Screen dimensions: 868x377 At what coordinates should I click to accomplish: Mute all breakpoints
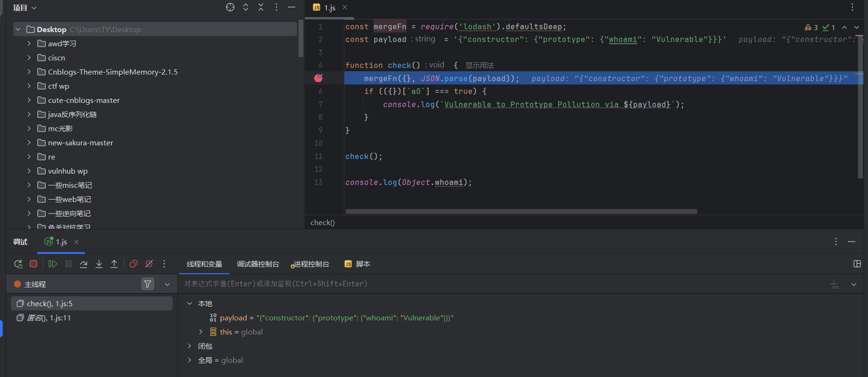click(x=149, y=264)
